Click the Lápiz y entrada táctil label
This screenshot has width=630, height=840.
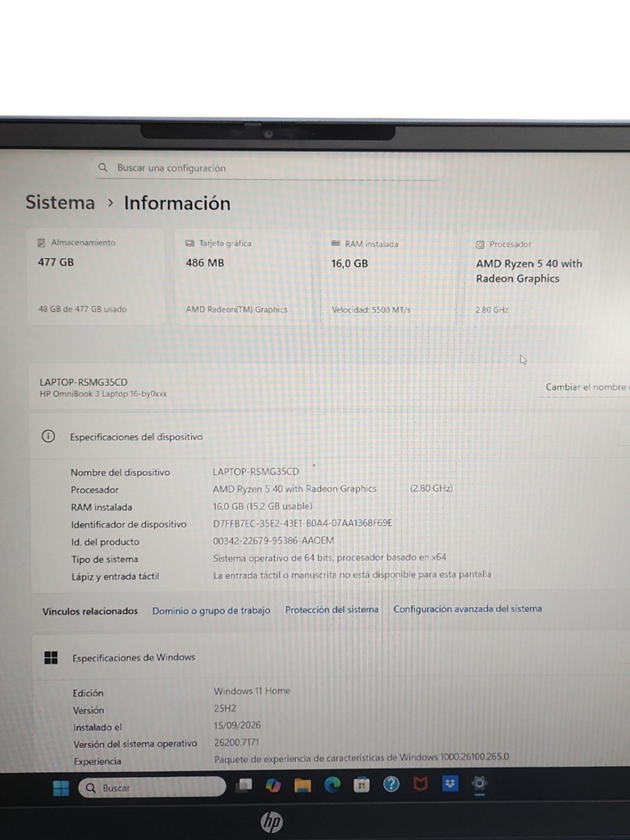(x=115, y=577)
